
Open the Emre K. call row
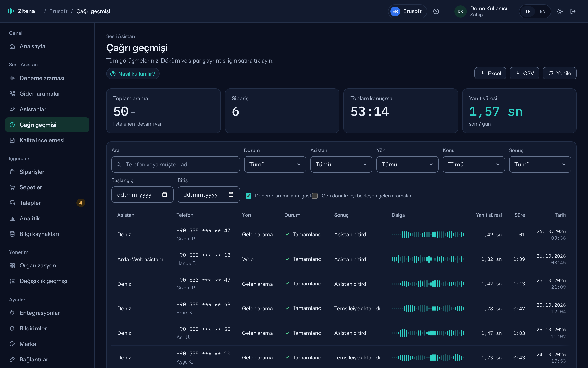click(x=341, y=308)
